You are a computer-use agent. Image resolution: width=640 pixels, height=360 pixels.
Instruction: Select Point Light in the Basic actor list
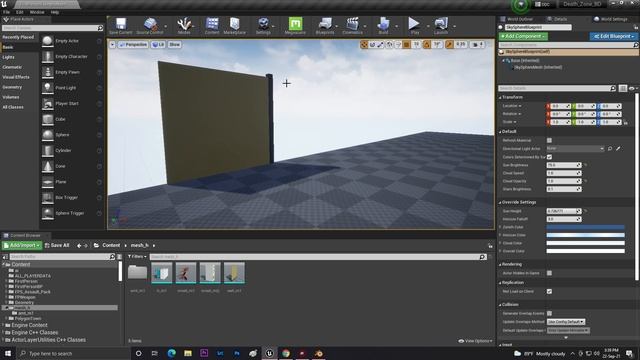click(65, 88)
